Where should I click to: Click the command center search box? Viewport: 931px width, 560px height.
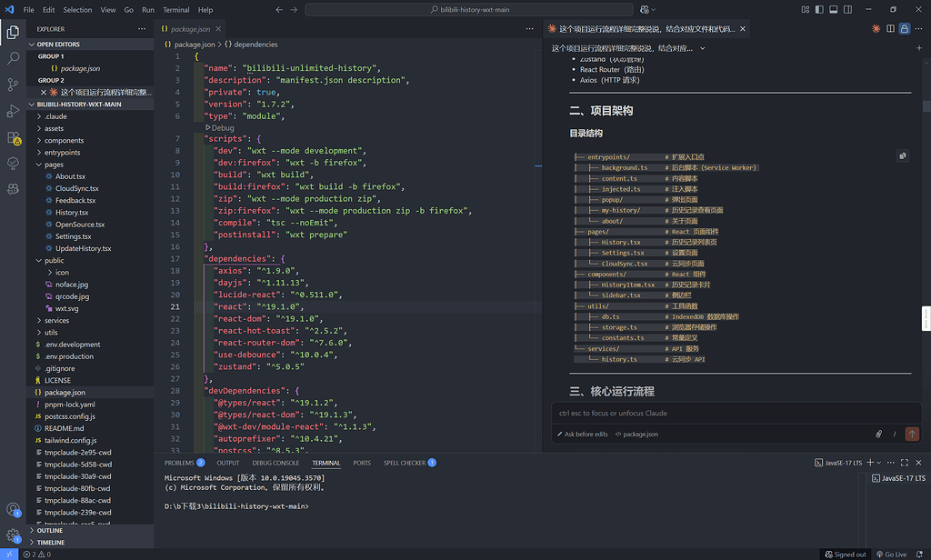coord(469,9)
